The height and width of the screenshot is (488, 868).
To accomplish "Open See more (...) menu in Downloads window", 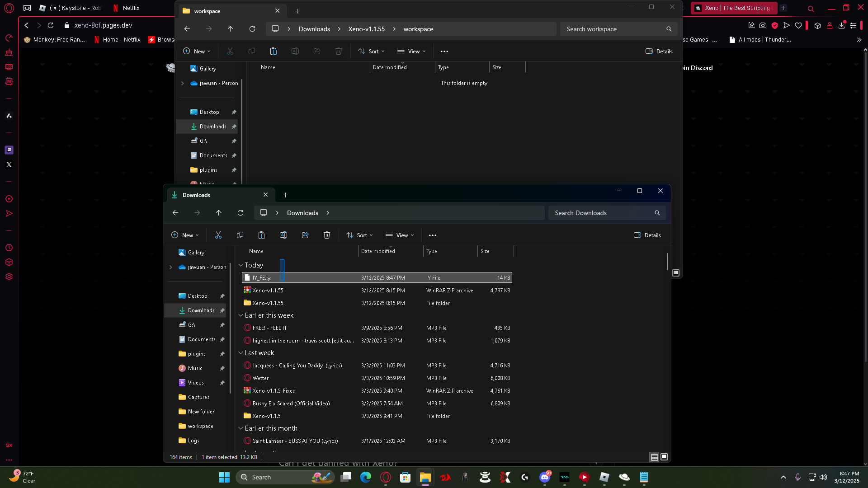I will [433, 235].
